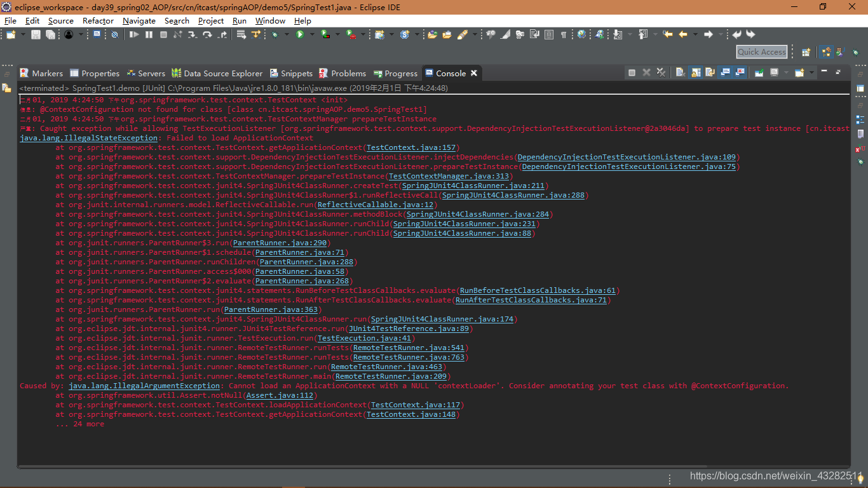This screenshot has width=868, height=488.
Task: Switch to the Markers tab
Action: pyautogui.click(x=41, y=73)
